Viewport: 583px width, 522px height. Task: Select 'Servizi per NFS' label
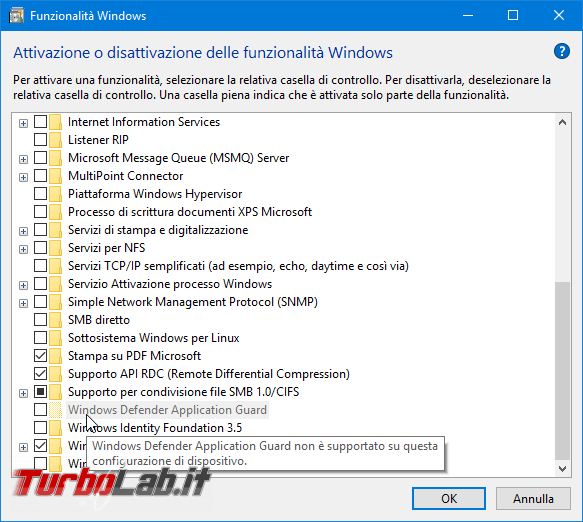(106, 248)
